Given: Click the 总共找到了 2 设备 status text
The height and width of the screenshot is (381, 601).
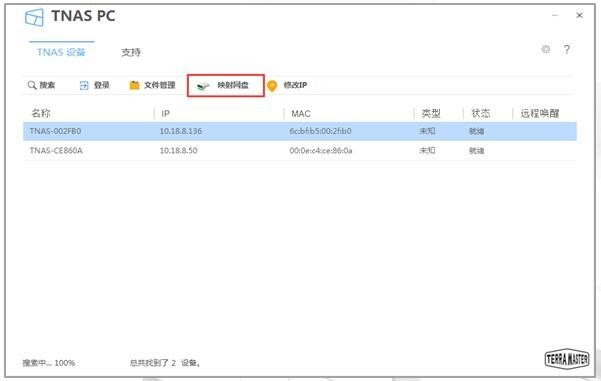Looking at the screenshot, I should tap(165, 363).
